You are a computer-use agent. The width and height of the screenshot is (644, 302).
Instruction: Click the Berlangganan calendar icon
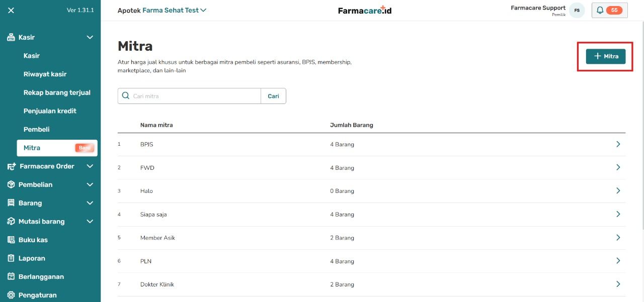pos(11,276)
